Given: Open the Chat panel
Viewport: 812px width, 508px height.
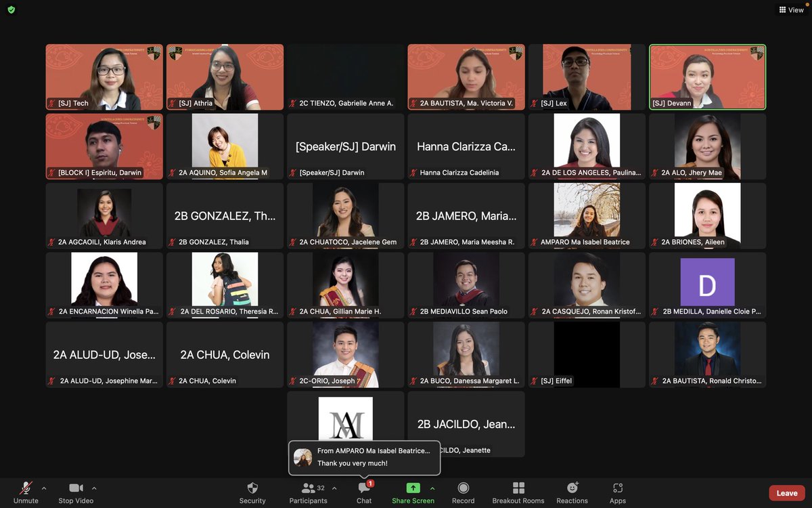Looking at the screenshot, I should pyautogui.click(x=364, y=492).
